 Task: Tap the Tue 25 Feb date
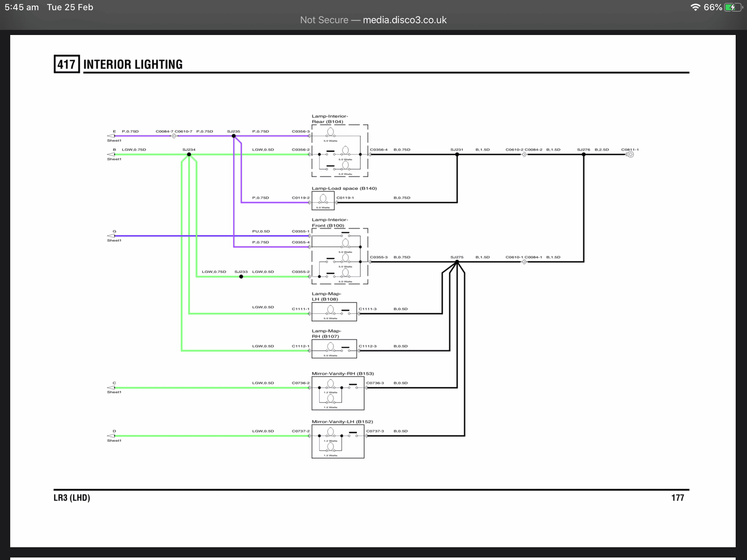(x=70, y=7)
